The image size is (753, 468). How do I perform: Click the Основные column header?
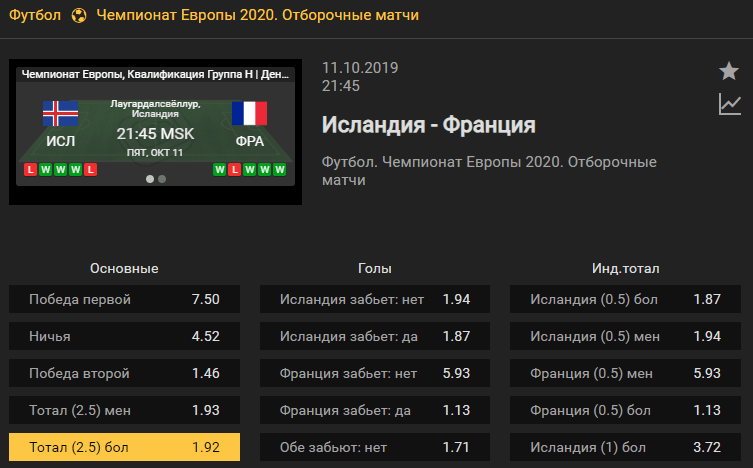pyautogui.click(x=124, y=268)
